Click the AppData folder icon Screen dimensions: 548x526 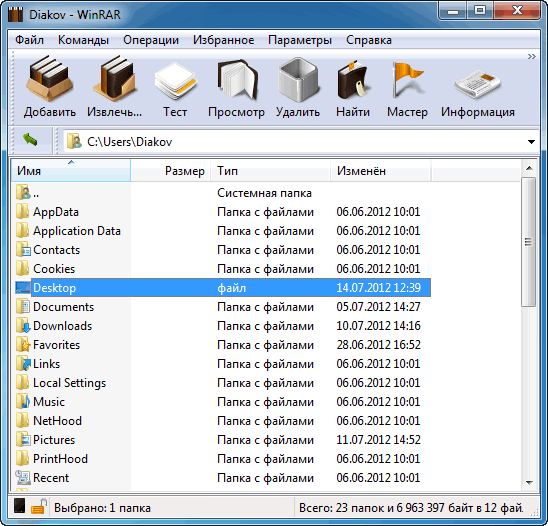23,211
